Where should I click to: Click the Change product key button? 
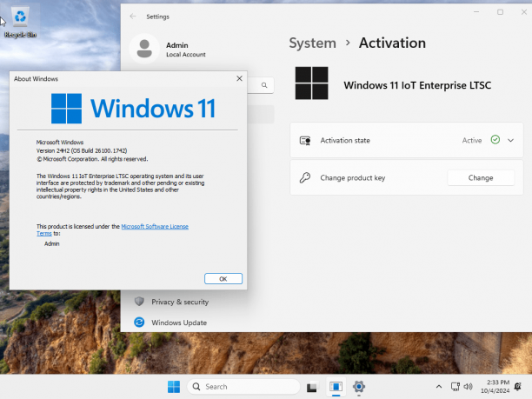point(481,178)
